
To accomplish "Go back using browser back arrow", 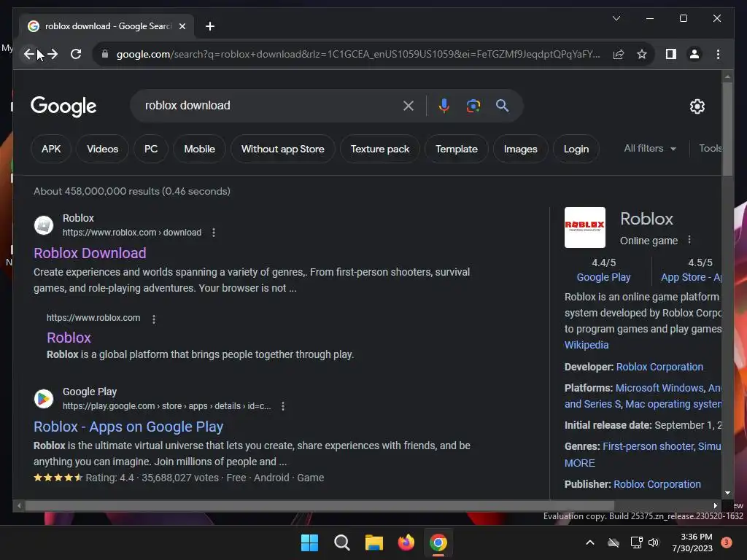I will click(29, 54).
